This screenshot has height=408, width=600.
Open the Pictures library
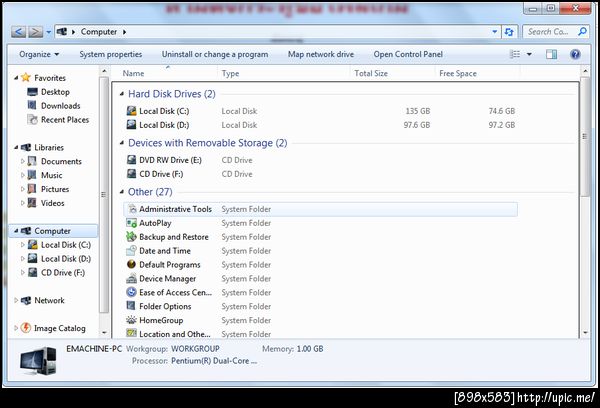(x=55, y=189)
